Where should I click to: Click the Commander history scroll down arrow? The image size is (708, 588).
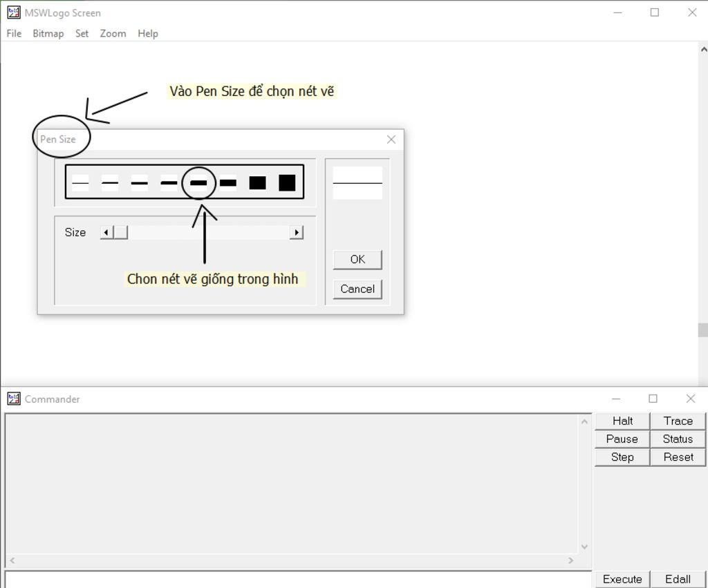click(x=584, y=547)
